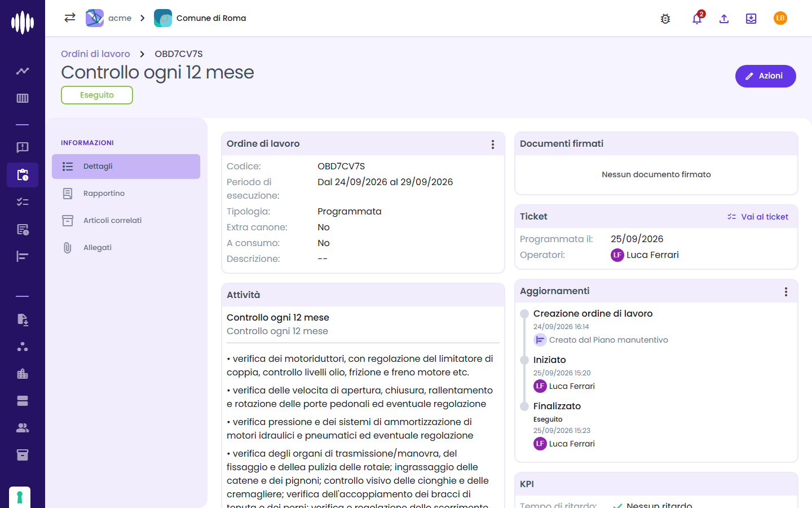812x508 pixels.
Task: Follow the Vai al ticket link
Action: coord(758,217)
